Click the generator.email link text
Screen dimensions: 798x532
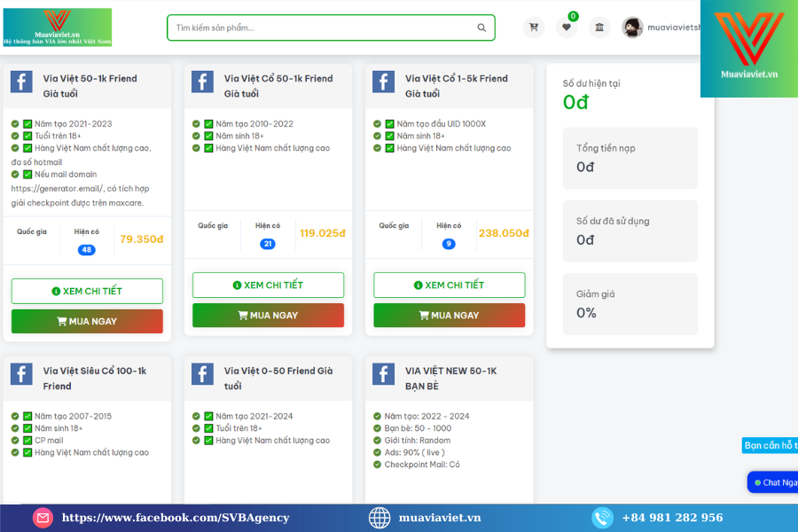pyautogui.click(x=58, y=188)
